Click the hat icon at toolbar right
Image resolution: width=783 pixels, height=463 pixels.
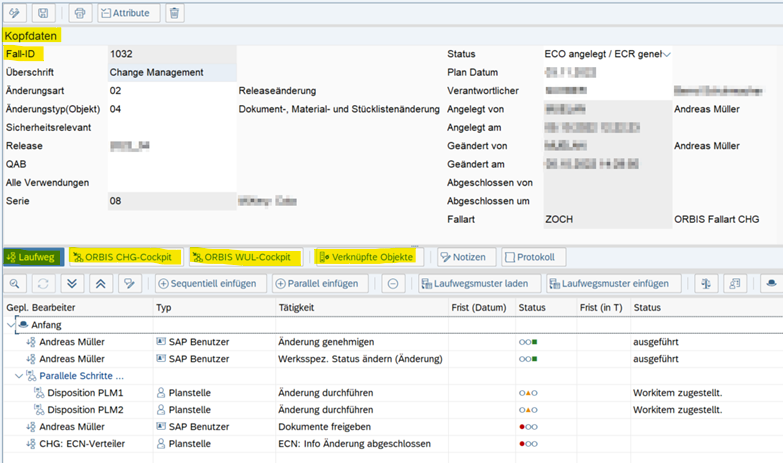point(771,284)
